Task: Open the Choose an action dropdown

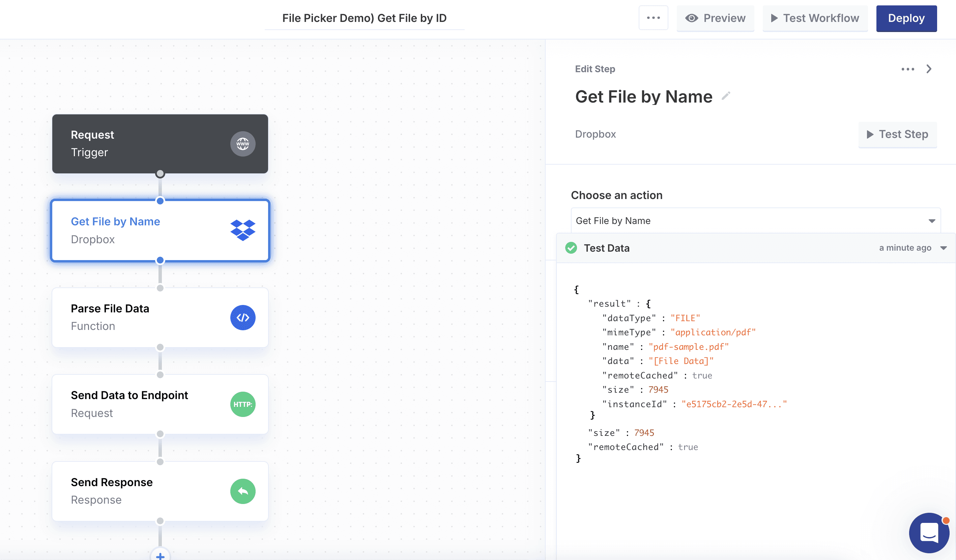Action: coord(755,221)
